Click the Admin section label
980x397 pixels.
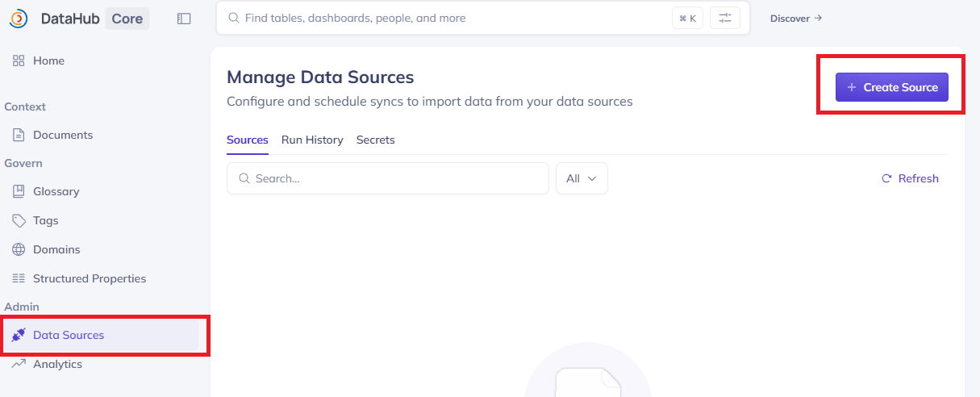[22, 307]
